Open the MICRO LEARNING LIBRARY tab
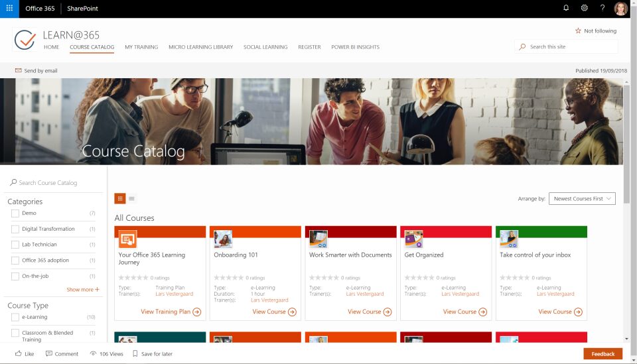The image size is (637, 364). click(x=200, y=47)
